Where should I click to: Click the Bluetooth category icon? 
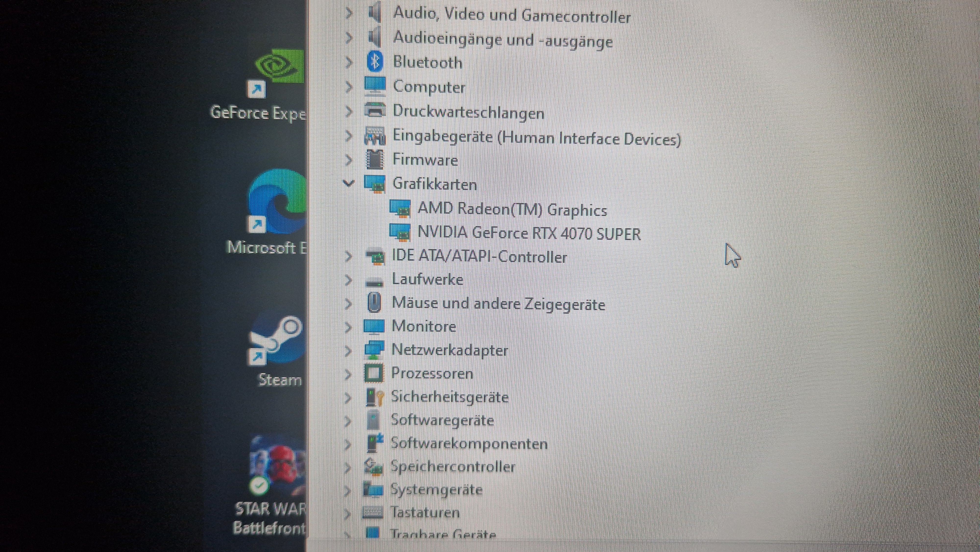pos(375,62)
